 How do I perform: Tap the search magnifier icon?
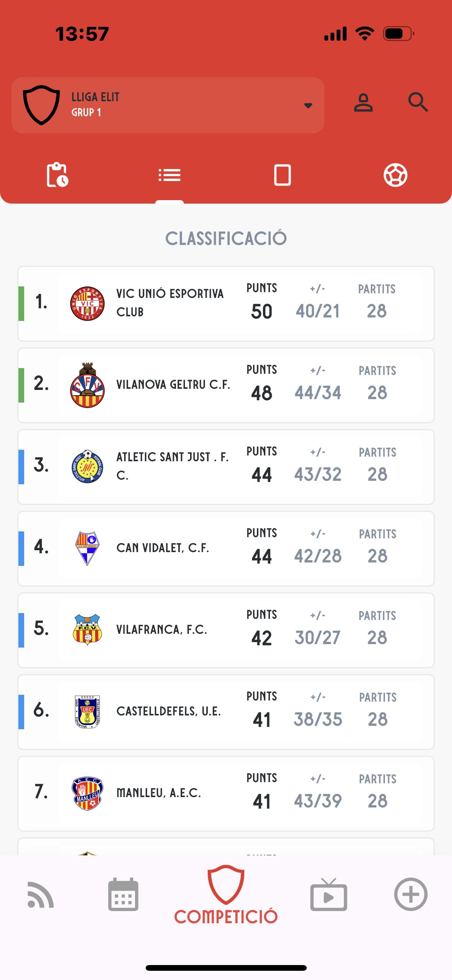(x=417, y=102)
